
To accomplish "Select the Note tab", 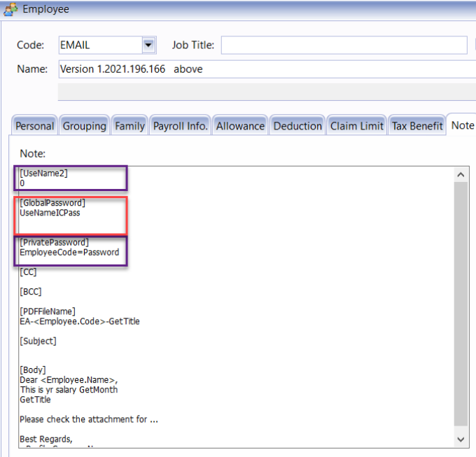I will tap(462, 125).
